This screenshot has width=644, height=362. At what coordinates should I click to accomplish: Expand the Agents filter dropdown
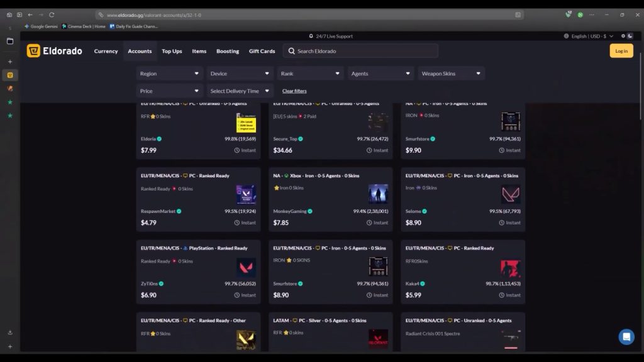380,74
